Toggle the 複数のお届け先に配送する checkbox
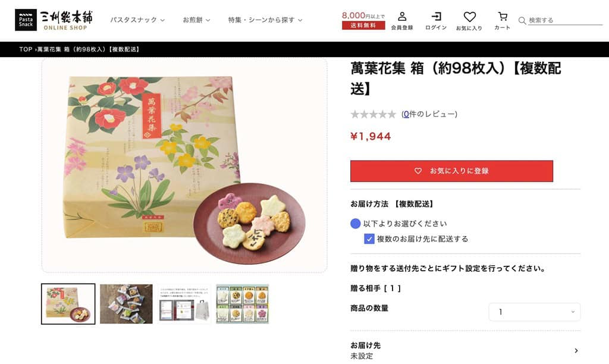The width and height of the screenshot is (609, 364). [369, 239]
